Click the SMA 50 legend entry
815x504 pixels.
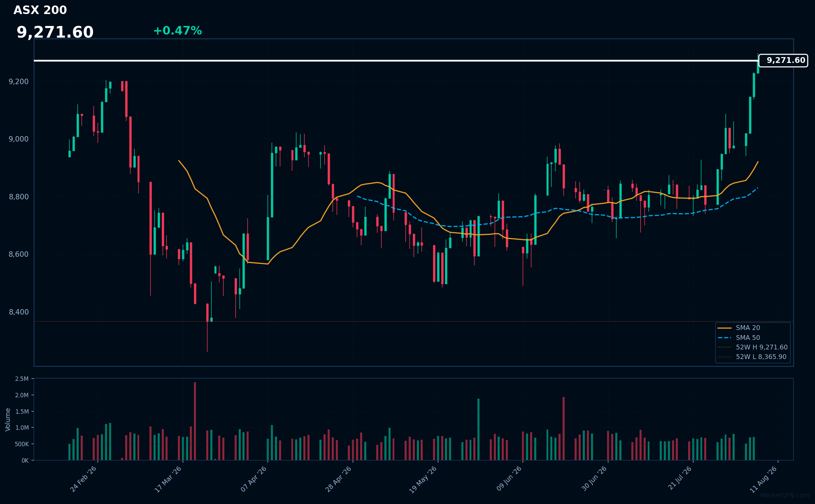pyautogui.click(x=739, y=338)
